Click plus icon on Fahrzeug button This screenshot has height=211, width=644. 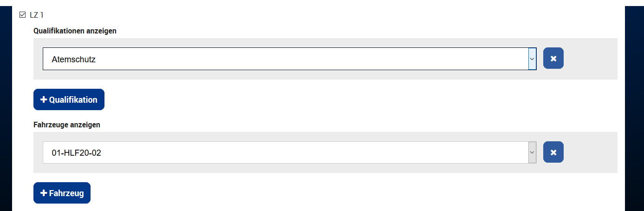pos(44,193)
